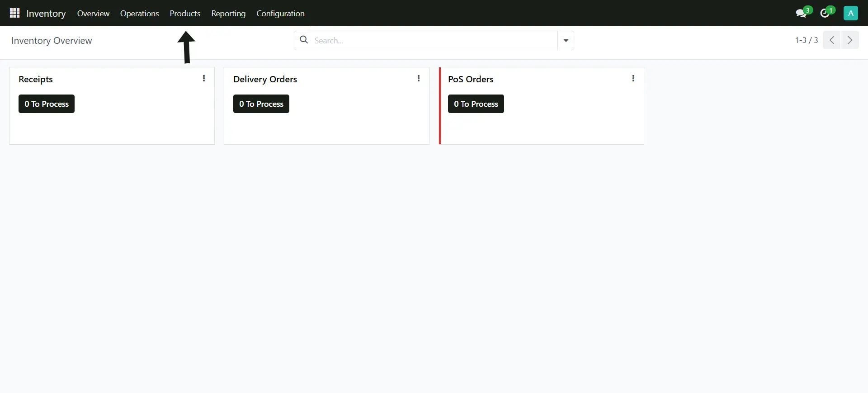Click the search magnifier icon
Image resolution: width=868 pixels, height=393 pixels.
(304, 40)
